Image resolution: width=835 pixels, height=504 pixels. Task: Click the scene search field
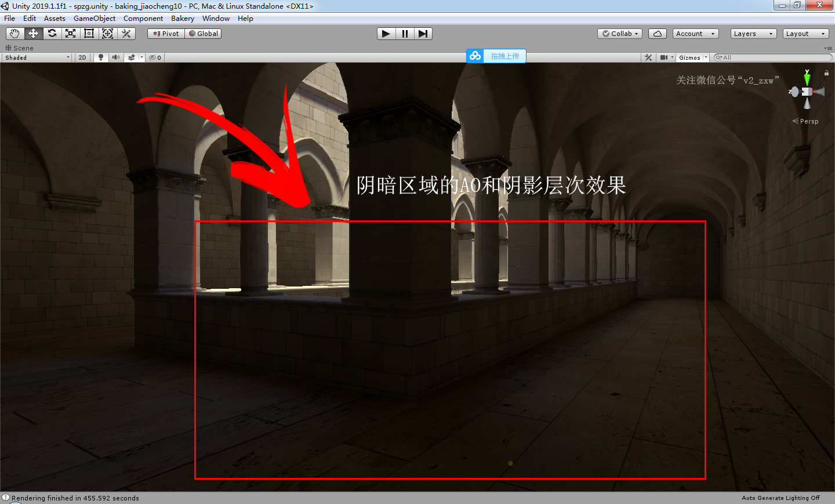pos(772,57)
